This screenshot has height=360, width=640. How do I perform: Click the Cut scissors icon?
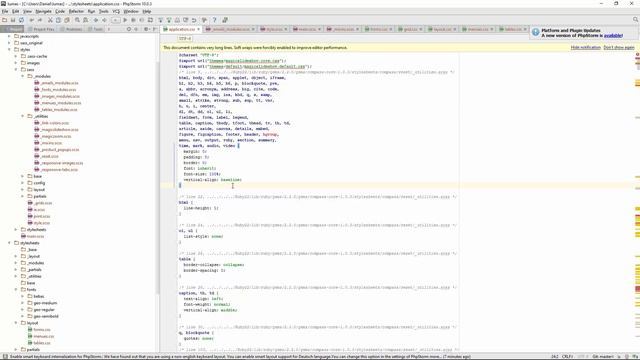50,20
